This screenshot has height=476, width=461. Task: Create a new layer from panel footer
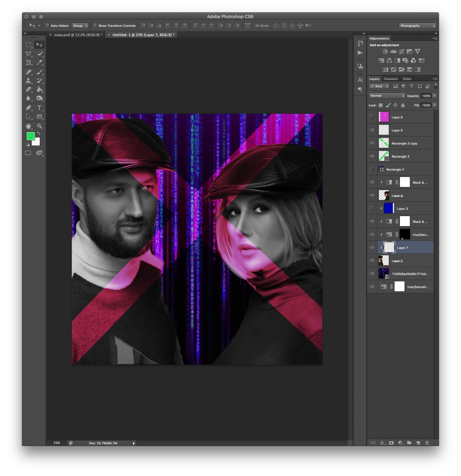click(x=418, y=443)
